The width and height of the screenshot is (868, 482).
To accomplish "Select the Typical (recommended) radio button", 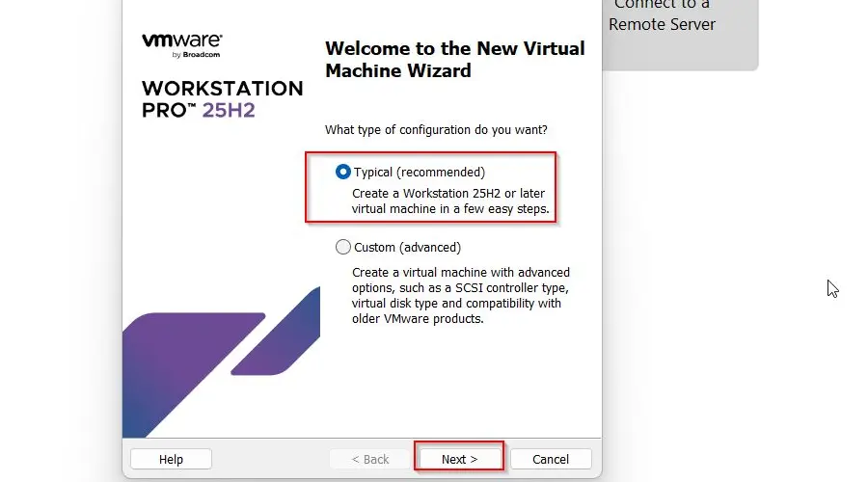I will (343, 173).
